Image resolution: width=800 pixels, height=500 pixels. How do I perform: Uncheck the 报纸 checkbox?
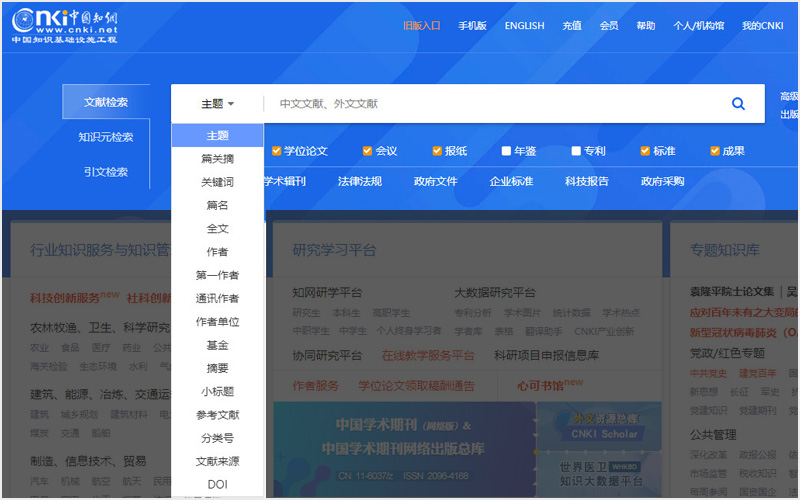pyautogui.click(x=437, y=151)
